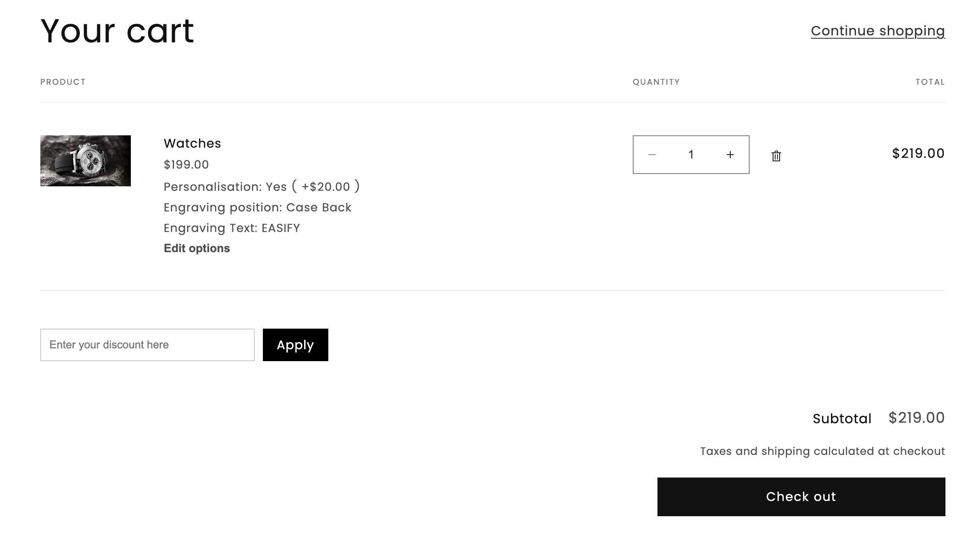Click the QUANTITY column header
The width and height of the screenshot is (980, 538).
(x=656, y=82)
